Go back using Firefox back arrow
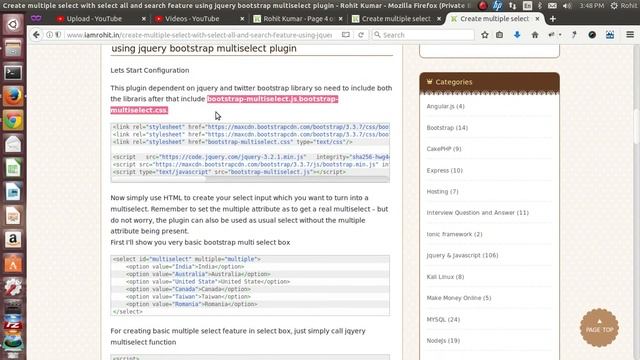The width and height of the screenshot is (640, 360). 36,35
